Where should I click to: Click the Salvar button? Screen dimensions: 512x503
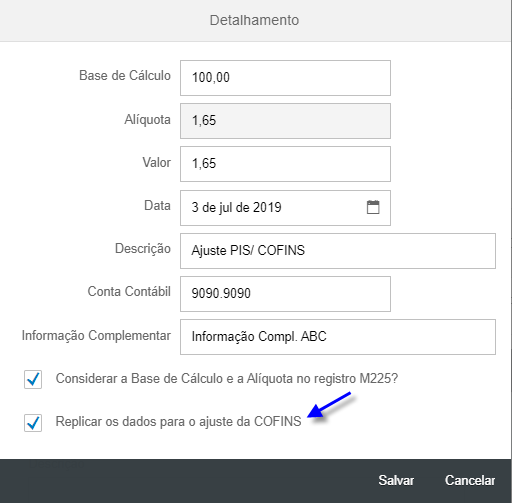(x=396, y=480)
